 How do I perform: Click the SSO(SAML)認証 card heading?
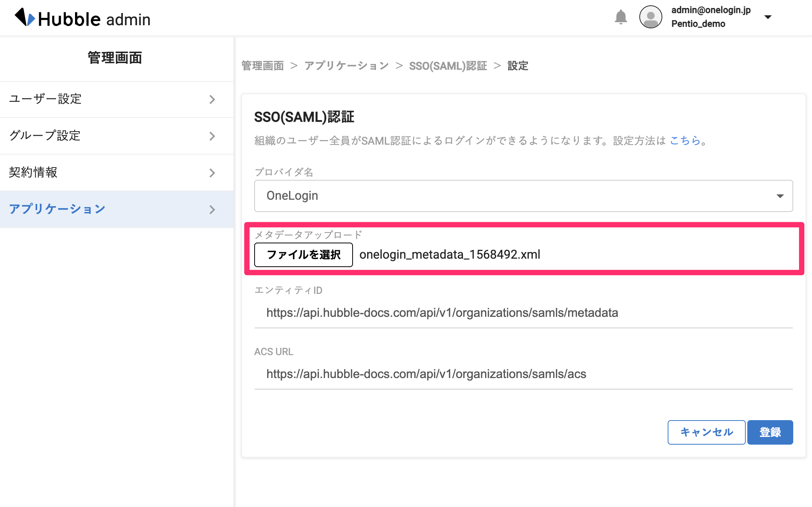tap(304, 117)
